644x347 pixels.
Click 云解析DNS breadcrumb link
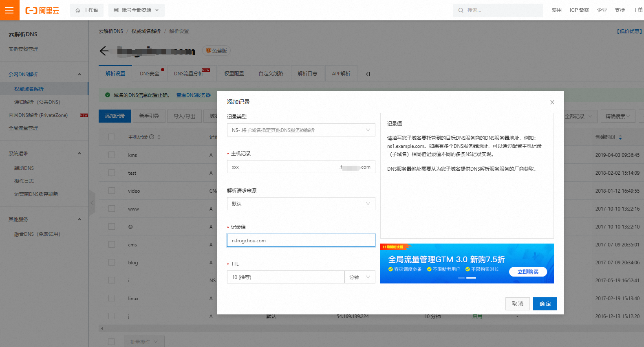[111, 31]
